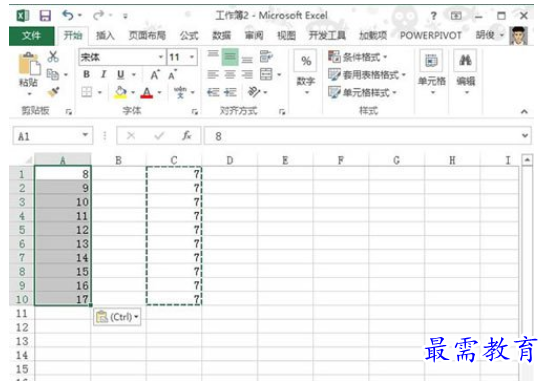This screenshot has width=546, height=381.
Task: Click the Increase Indent icon
Action: [230, 92]
